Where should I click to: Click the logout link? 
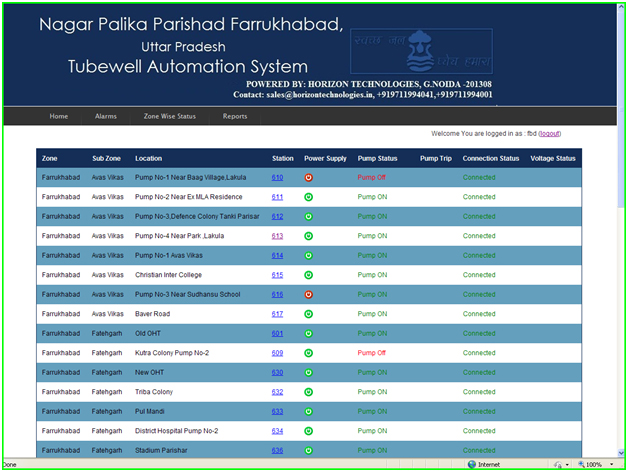[x=549, y=134]
